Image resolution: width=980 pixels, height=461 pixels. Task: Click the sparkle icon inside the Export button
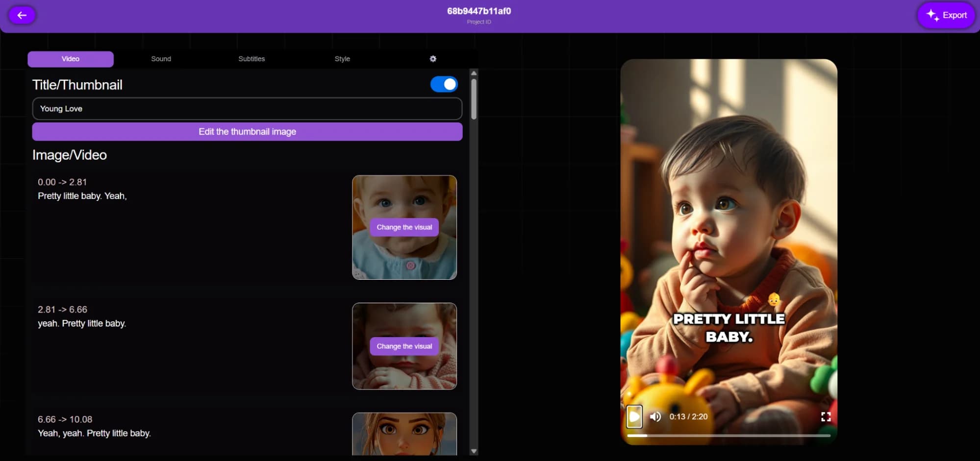(x=932, y=15)
